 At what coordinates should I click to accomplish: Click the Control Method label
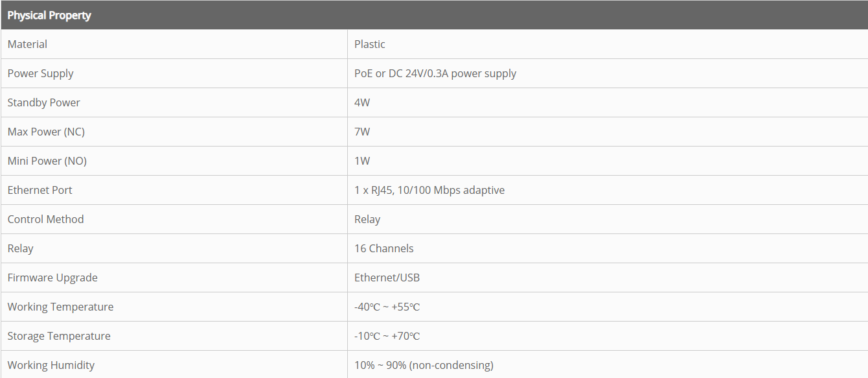click(46, 219)
